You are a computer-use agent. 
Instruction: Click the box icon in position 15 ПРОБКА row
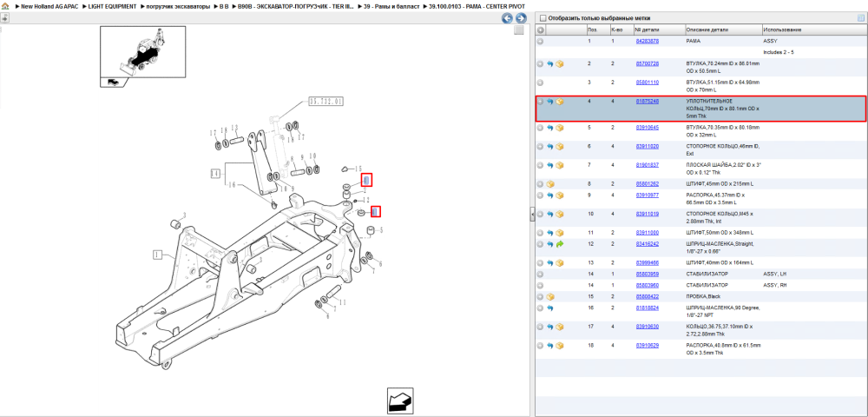pos(550,297)
